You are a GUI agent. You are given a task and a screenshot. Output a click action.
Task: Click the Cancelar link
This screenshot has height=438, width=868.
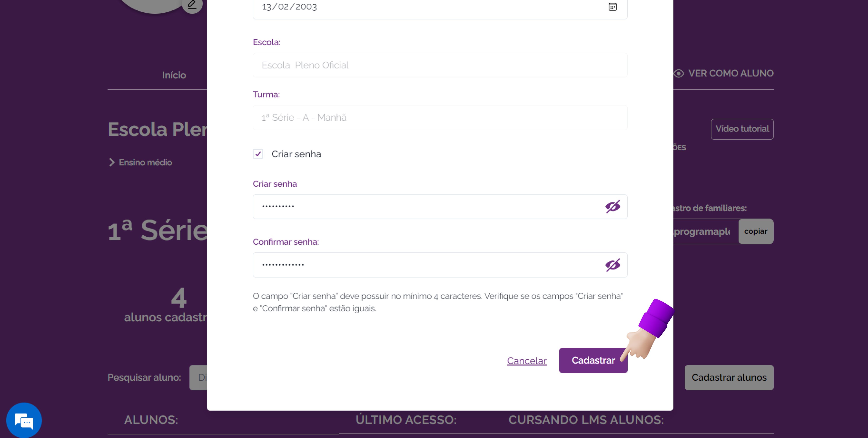click(527, 361)
